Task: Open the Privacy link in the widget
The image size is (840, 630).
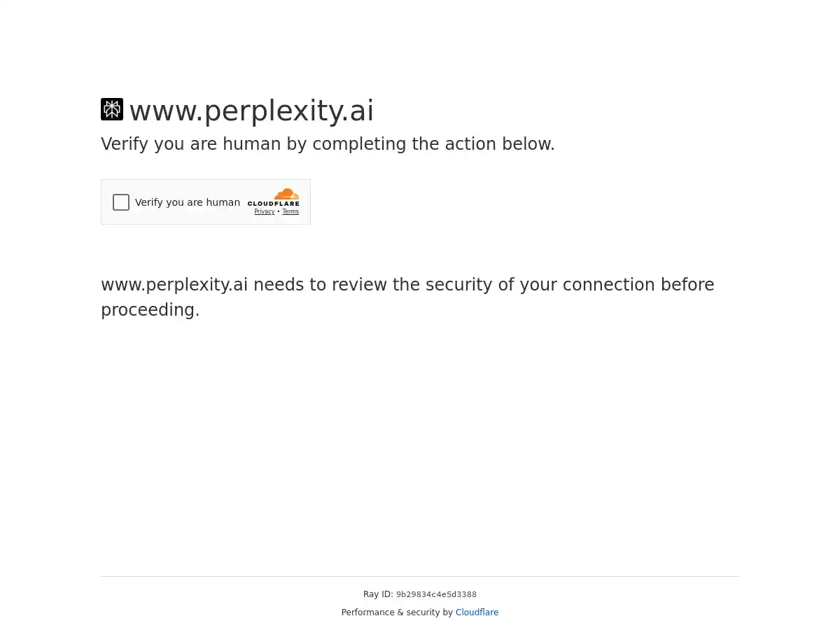Action: point(264,211)
